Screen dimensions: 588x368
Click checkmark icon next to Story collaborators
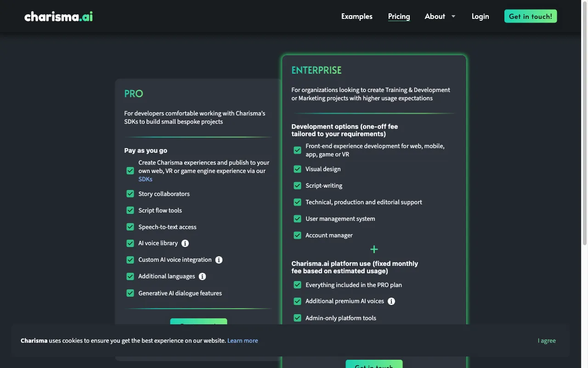130,194
